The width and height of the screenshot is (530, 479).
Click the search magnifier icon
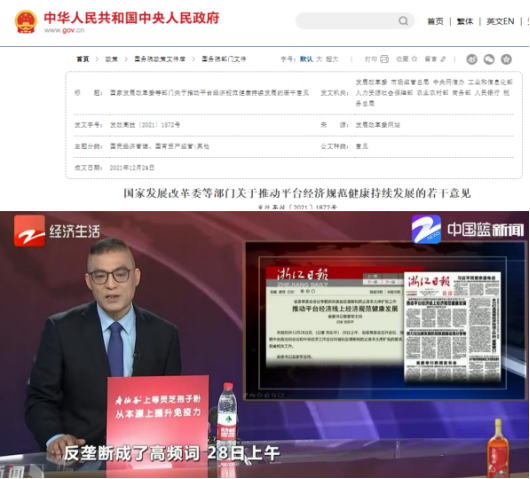(403, 21)
